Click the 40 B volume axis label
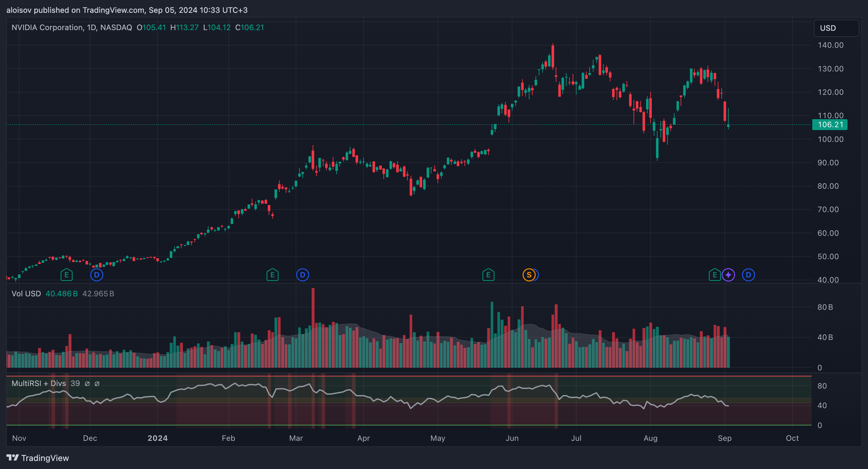 tap(825, 337)
